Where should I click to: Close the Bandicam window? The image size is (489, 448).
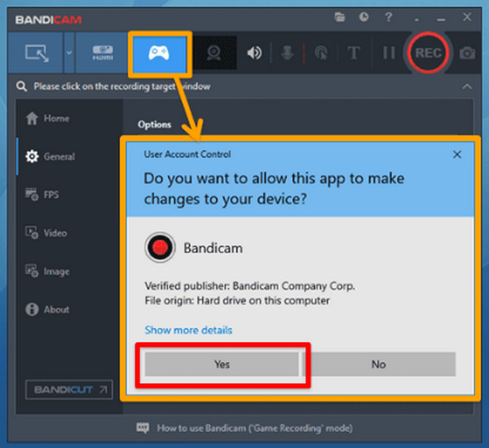coord(467,17)
